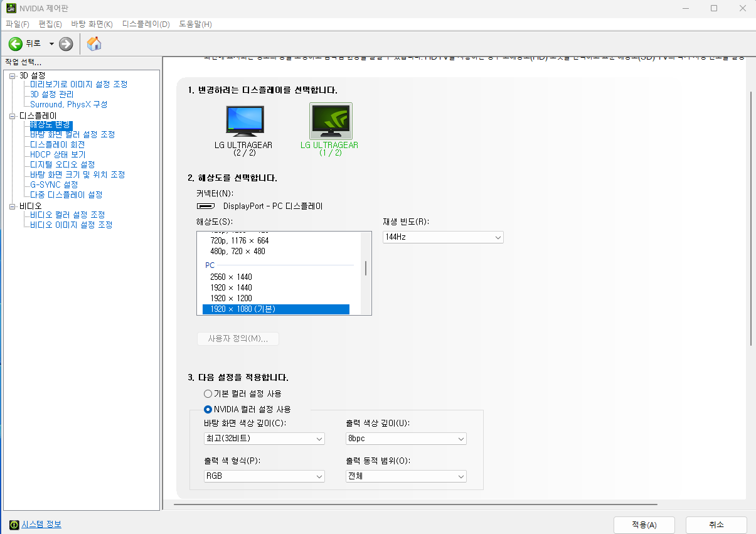Open 바탕 화면 크기 및 위치 조정
This screenshot has height=534, width=756.
(77, 174)
